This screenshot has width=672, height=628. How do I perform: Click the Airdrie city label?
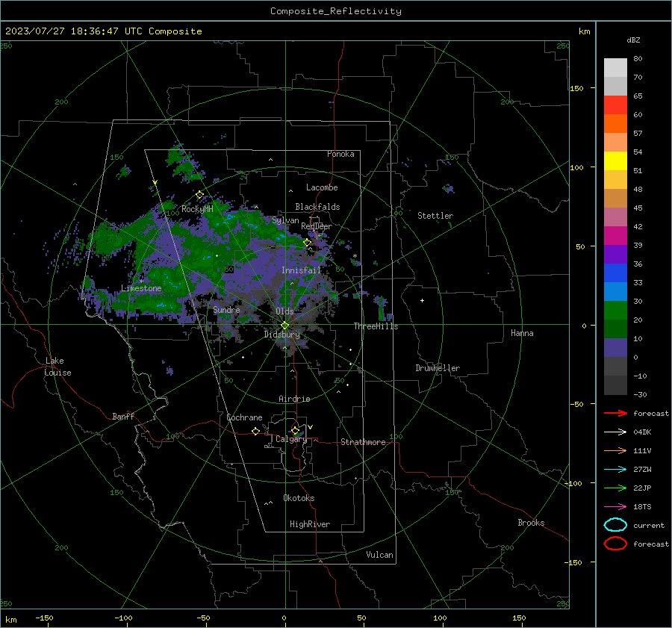(x=294, y=399)
